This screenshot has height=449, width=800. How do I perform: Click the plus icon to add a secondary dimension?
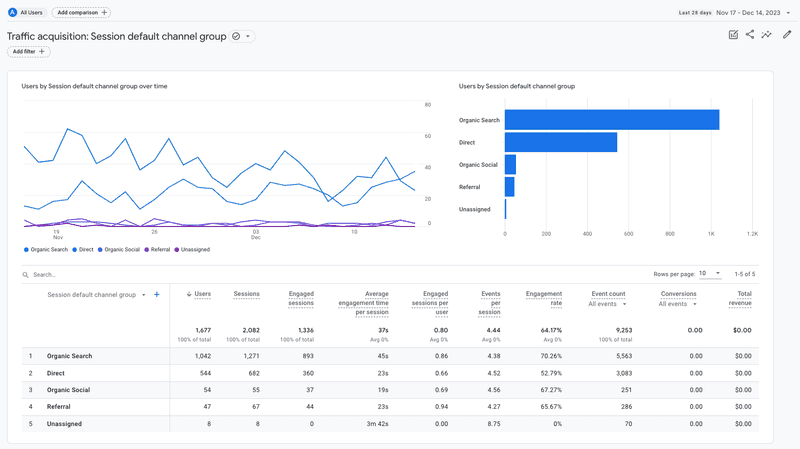tap(157, 295)
